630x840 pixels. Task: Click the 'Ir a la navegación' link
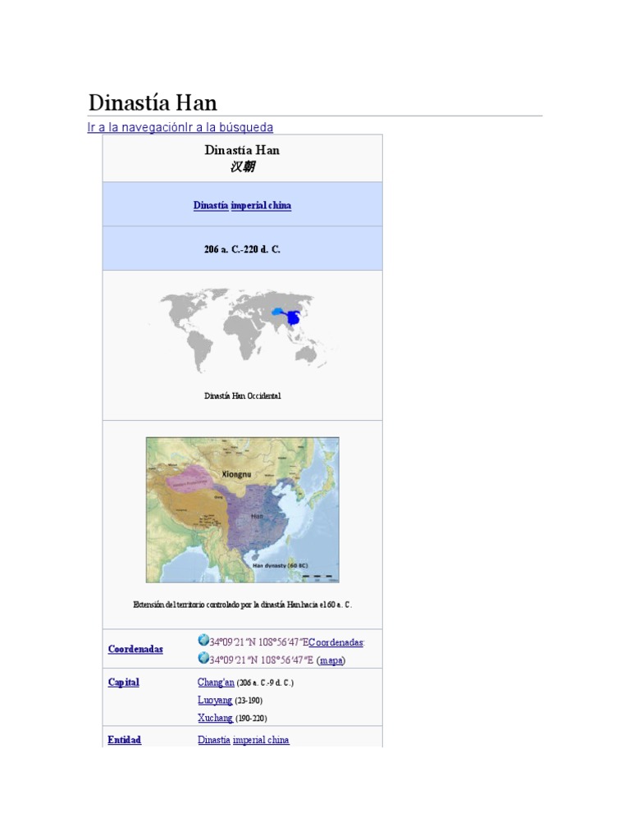(x=136, y=127)
